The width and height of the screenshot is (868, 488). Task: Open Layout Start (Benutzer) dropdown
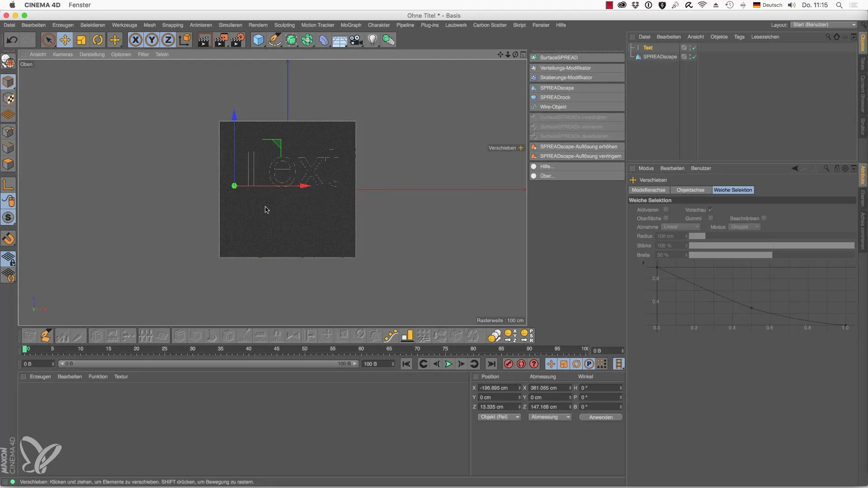point(824,25)
